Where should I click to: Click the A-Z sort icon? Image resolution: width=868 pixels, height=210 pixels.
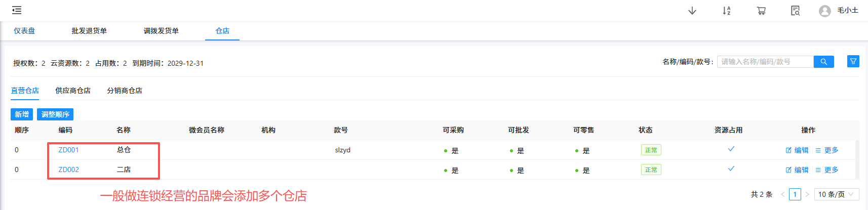(x=726, y=11)
